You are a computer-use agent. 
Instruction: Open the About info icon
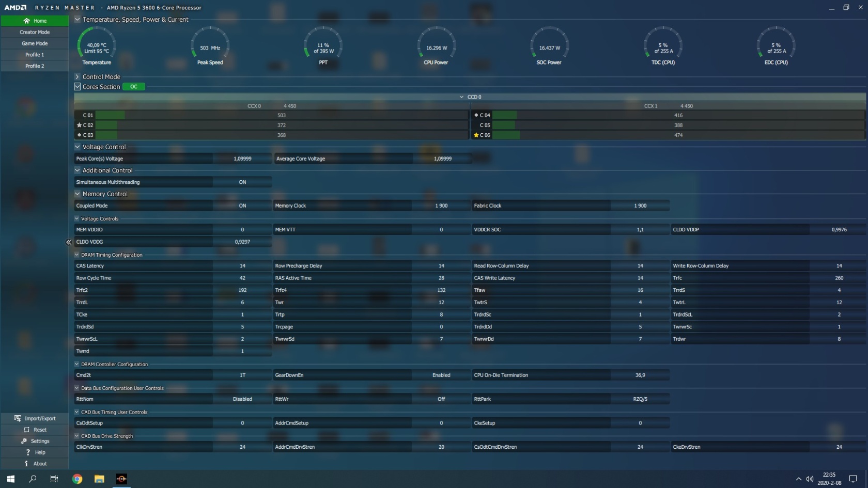tap(26, 464)
